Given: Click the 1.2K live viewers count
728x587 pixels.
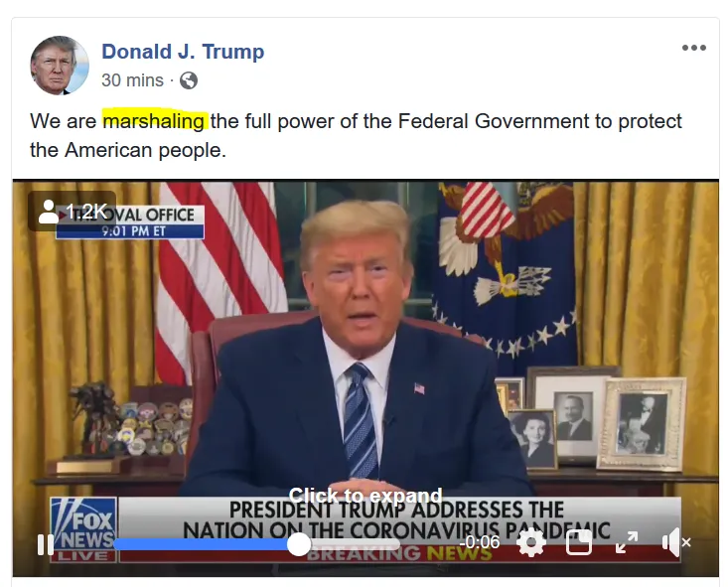Looking at the screenshot, I should 86,212.
